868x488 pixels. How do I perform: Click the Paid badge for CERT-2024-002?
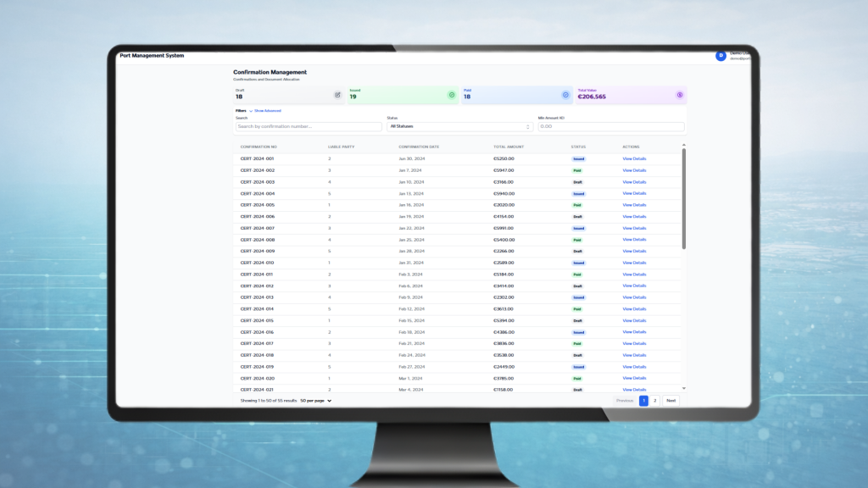point(577,170)
